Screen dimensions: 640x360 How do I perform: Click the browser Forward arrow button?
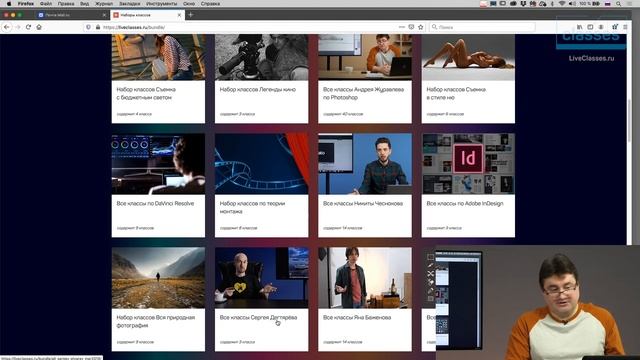18,27
